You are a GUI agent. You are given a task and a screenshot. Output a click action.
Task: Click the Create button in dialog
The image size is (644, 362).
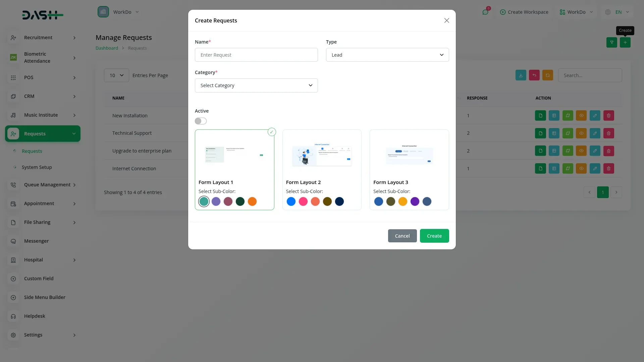pyautogui.click(x=434, y=236)
